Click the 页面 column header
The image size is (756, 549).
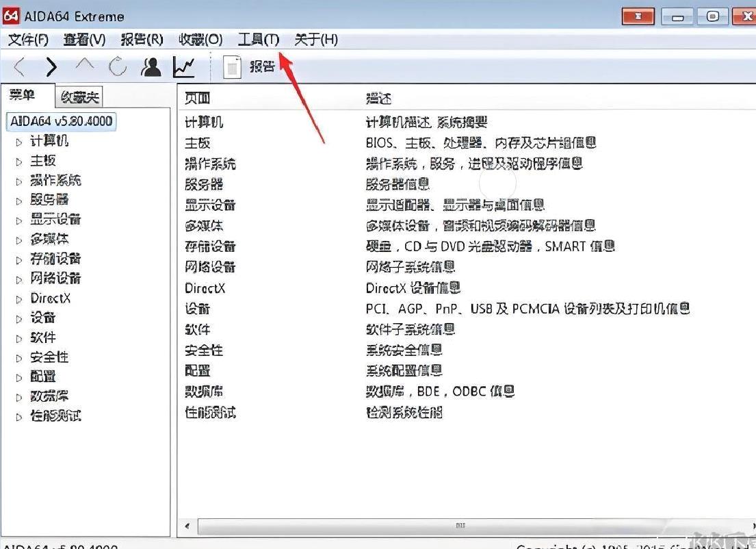pos(197,99)
